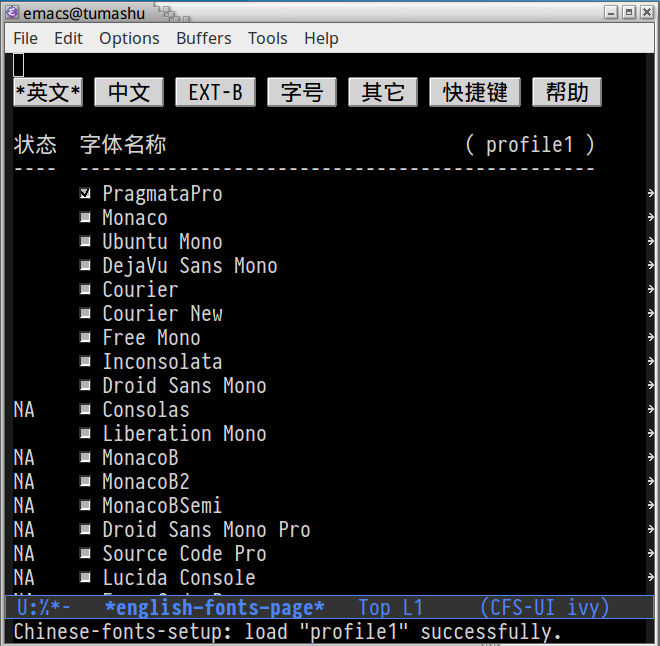The height and width of the screenshot is (646, 660).
Task: Click the Lucida Console font name
Action: click(179, 577)
